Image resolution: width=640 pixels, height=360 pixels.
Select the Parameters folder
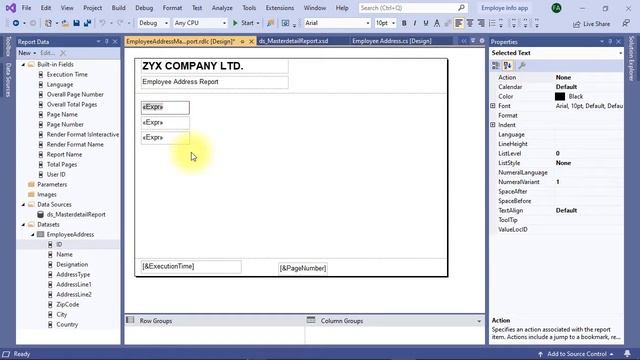pos(52,184)
